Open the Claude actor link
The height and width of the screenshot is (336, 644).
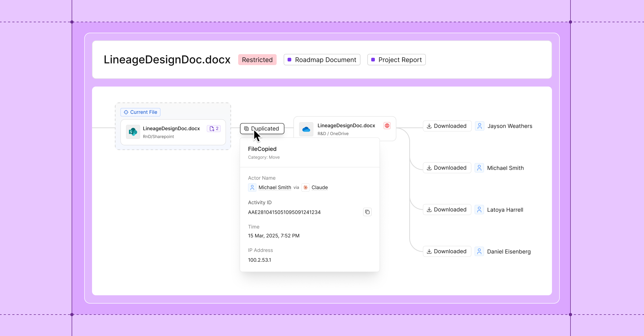click(319, 188)
